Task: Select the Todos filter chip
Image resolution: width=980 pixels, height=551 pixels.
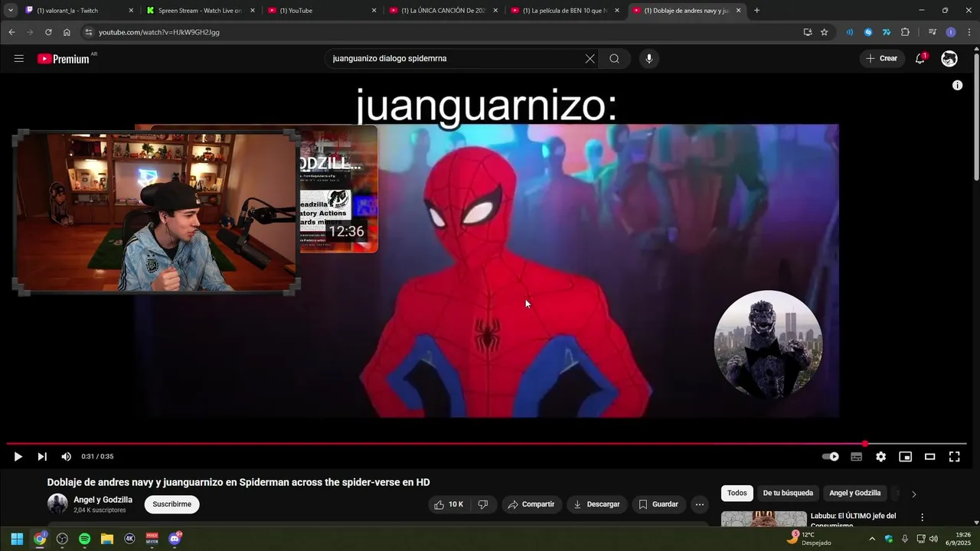Action: tap(737, 494)
